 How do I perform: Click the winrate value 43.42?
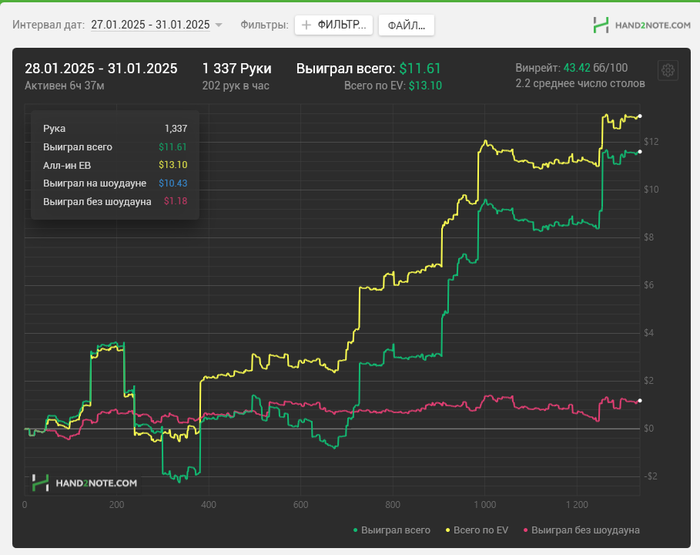(x=577, y=68)
